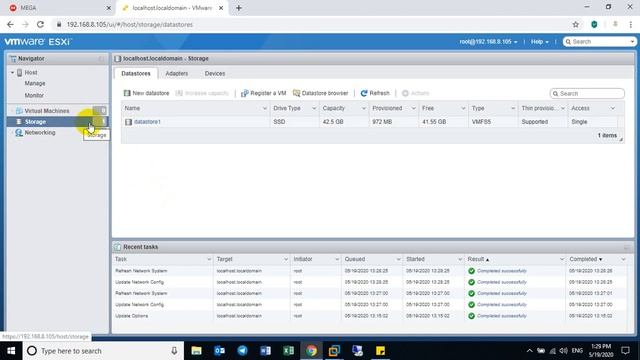
Task: Open Telegram from taskbar
Action: 242,351
